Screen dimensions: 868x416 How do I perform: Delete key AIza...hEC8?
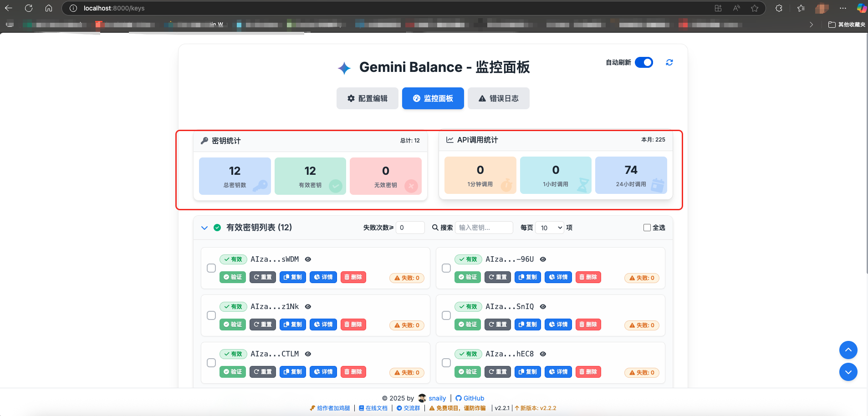pos(588,372)
